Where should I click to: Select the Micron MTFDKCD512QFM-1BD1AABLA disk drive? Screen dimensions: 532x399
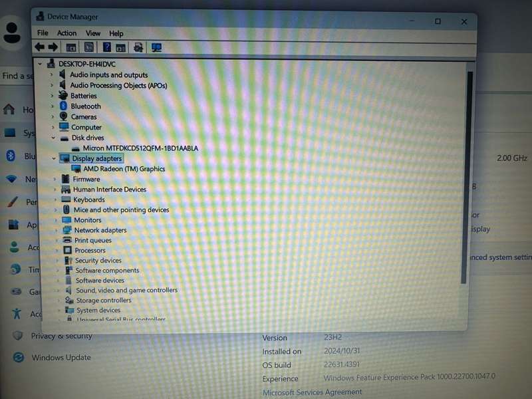pyautogui.click(x=140, y=148)
